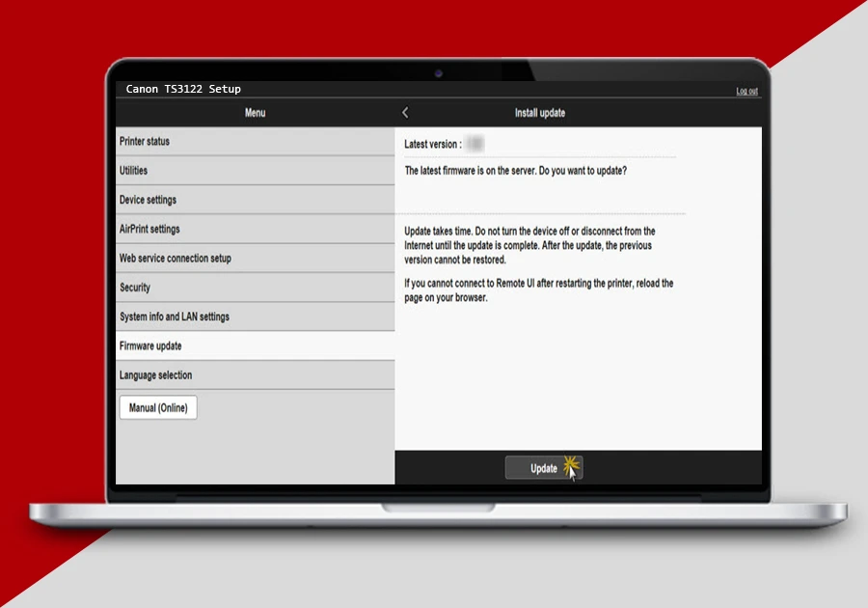Screen dimensions: 868x608
Task: Select Firmware update menu item
Action: pos(256,346)
